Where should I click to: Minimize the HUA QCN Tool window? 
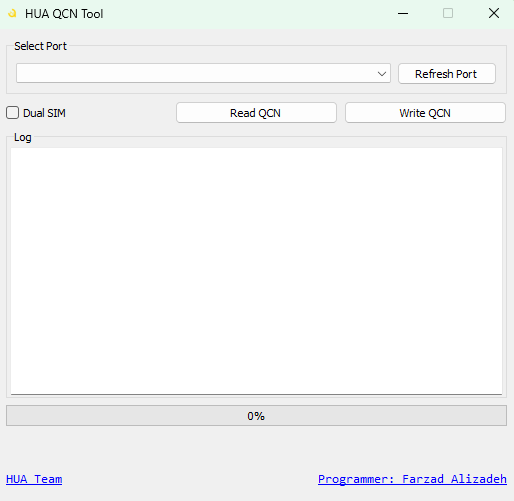click(x=403, y=14)
